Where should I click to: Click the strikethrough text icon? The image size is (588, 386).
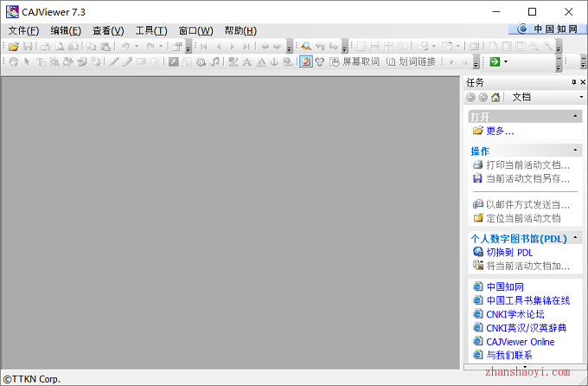[x=246, y=61]
